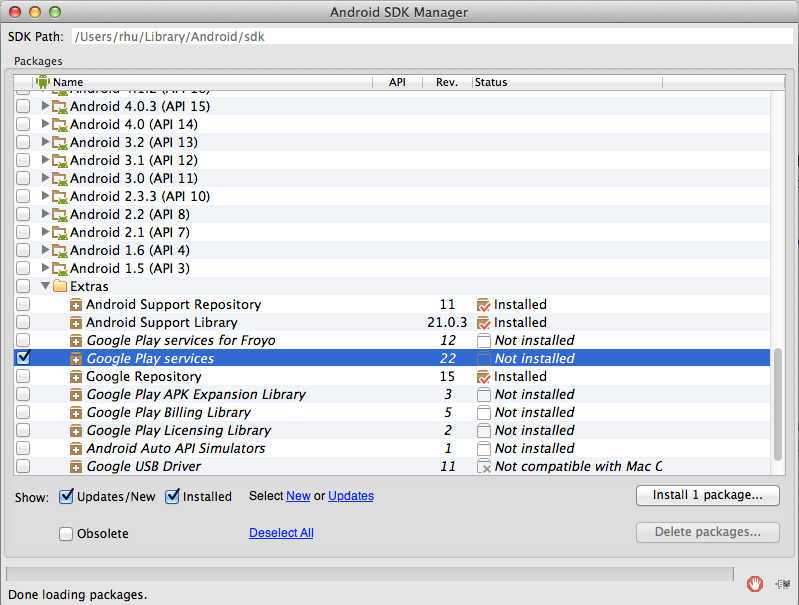Check the Google Play services for Froyo box

[x=23, y=340]
